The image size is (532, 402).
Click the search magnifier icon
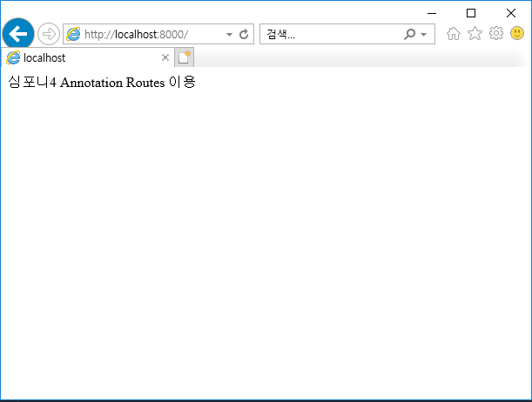409,34
